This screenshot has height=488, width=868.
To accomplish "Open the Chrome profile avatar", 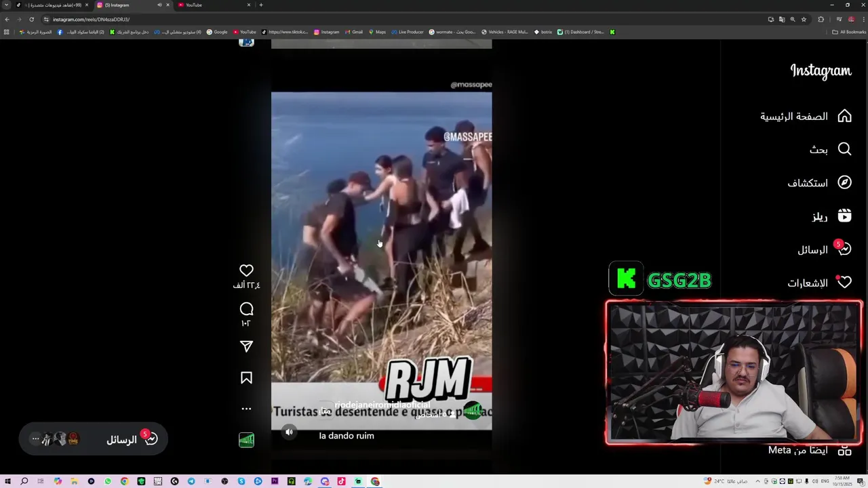I will pos(851,20).
